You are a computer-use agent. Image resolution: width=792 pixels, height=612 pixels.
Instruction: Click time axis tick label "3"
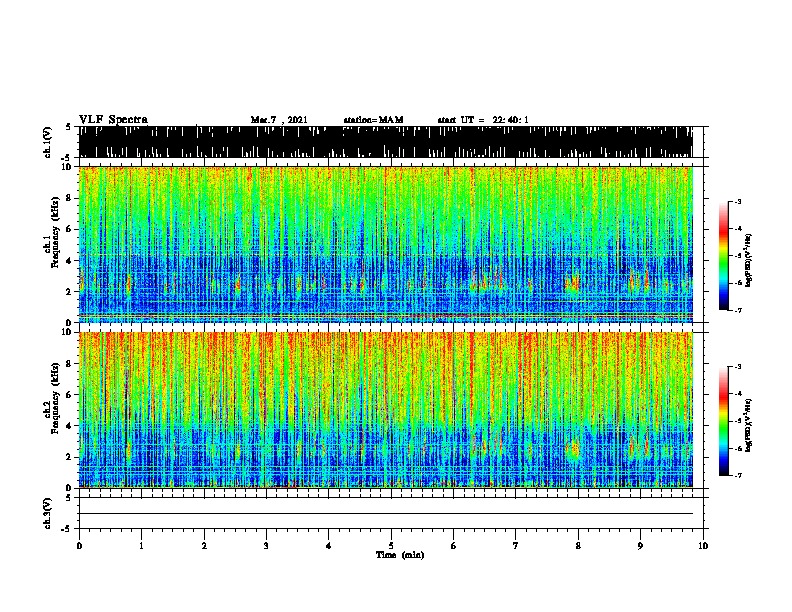[x=266, y=546]
